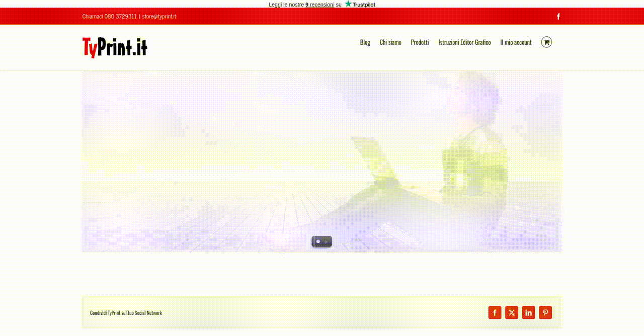Screen dimensions: 644x336
Task: Click the hero slide image of the person with a laptop
Action: pos(322,161)
